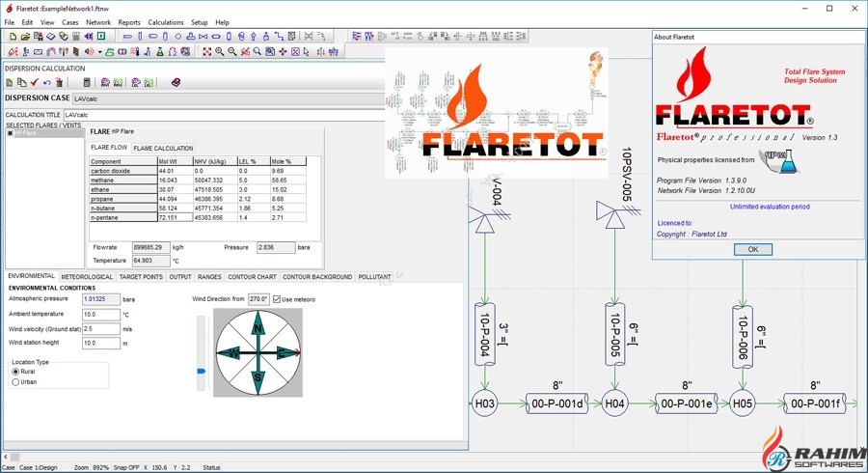Viewport: 868px width, 473px height.
Task: Click the trash delete icon in Dispersion toolbar
Action: (x=59, y=82)
